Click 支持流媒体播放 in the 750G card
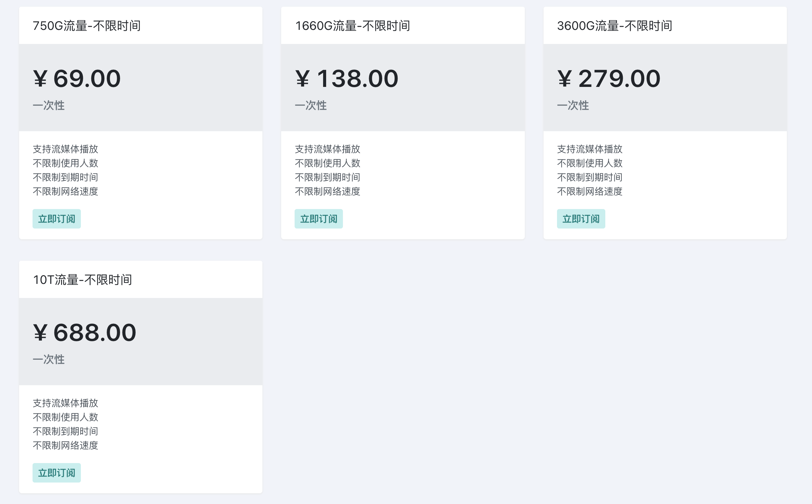 pyautogui.click(x=65, y=149)
